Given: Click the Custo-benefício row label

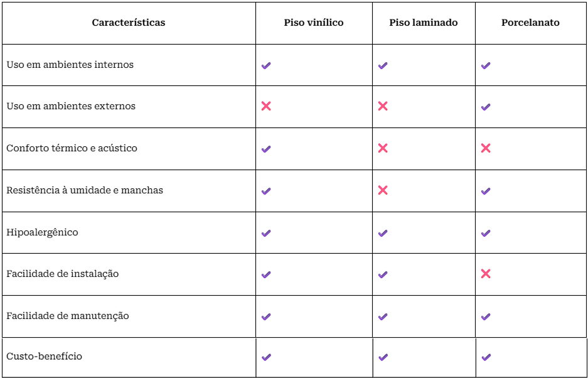Looking at the screenshot, I should [45, 357].
